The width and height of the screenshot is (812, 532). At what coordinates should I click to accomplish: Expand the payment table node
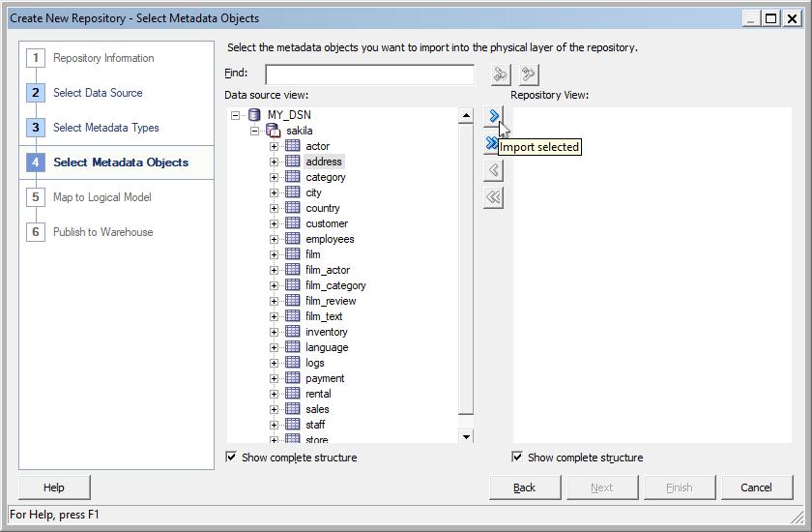pos(274,378)
